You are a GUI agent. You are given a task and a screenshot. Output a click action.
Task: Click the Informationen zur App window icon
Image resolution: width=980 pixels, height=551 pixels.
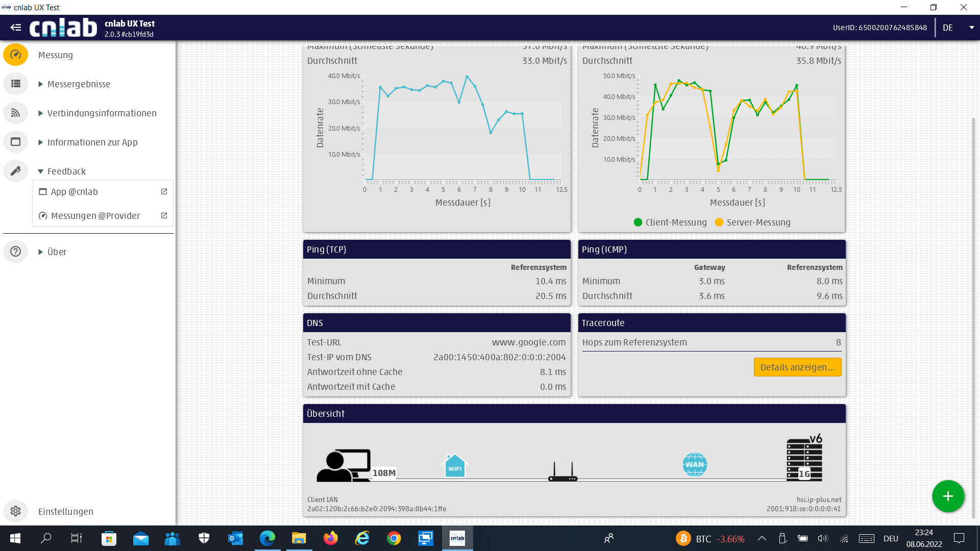click(16, 142)
